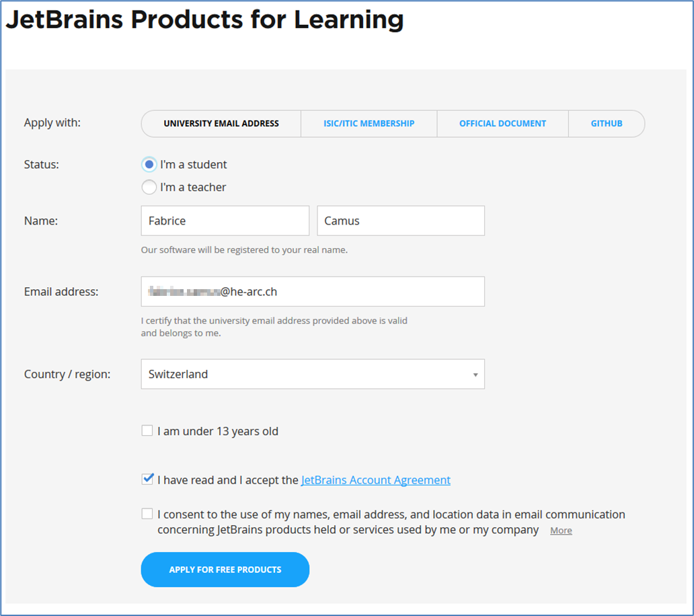The image size is (694, 616).
Task: Open the Official Document tab
Action: 502,124
